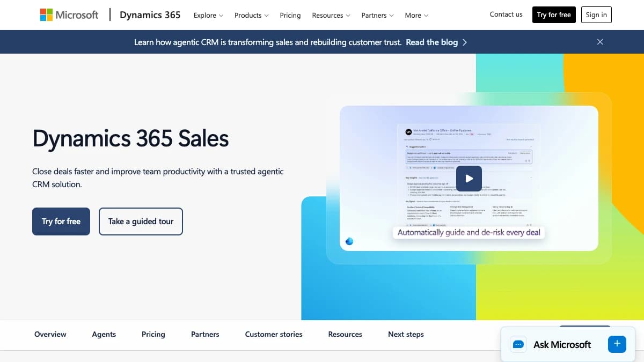Dismiss the blog announcement banner
Image resolution: width=644 pixels, height=362 pixels.
pos(600,42)
